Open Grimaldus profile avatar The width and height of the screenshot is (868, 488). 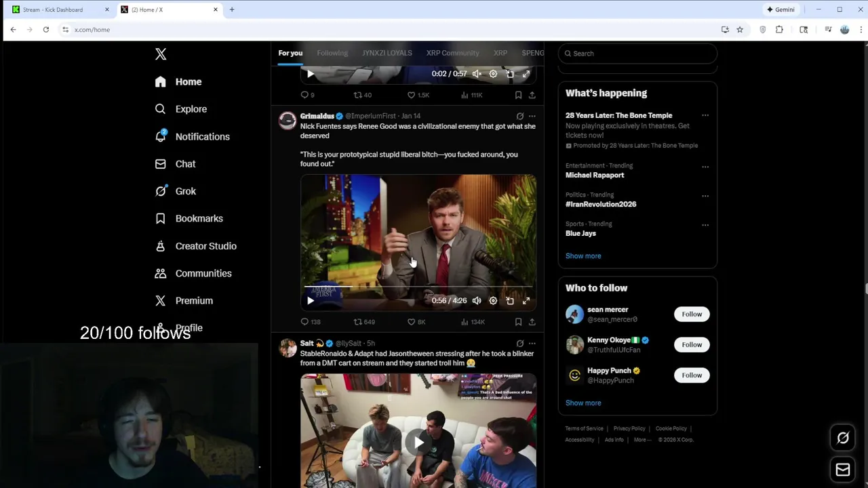click(288, 121)
